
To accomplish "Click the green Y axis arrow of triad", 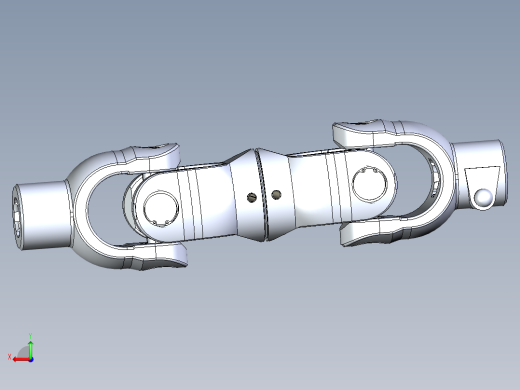I will coord(30,349).
